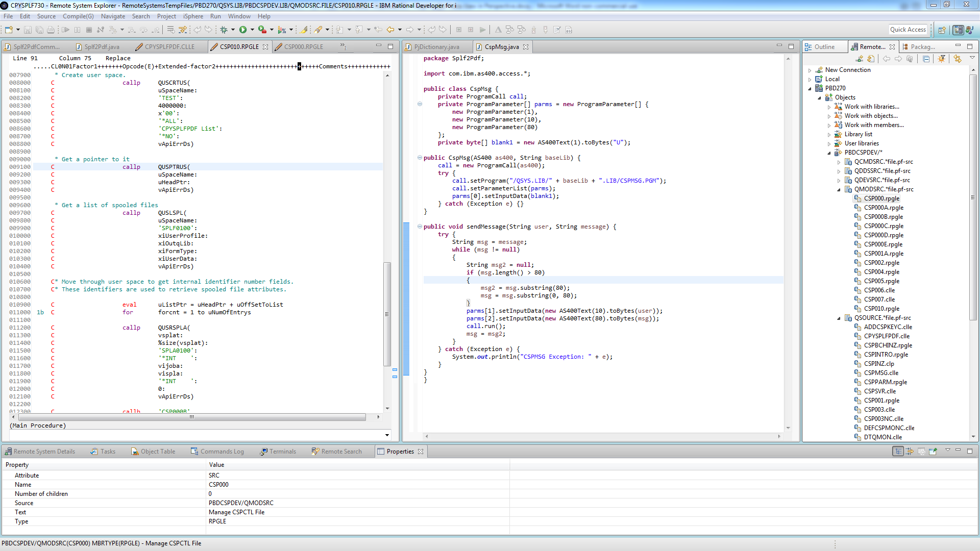The height and width of the screenshot is (551, 980).
Task: Select the CSPMSG.clle member
Action: pyautogui.click(x=881, y=373)
